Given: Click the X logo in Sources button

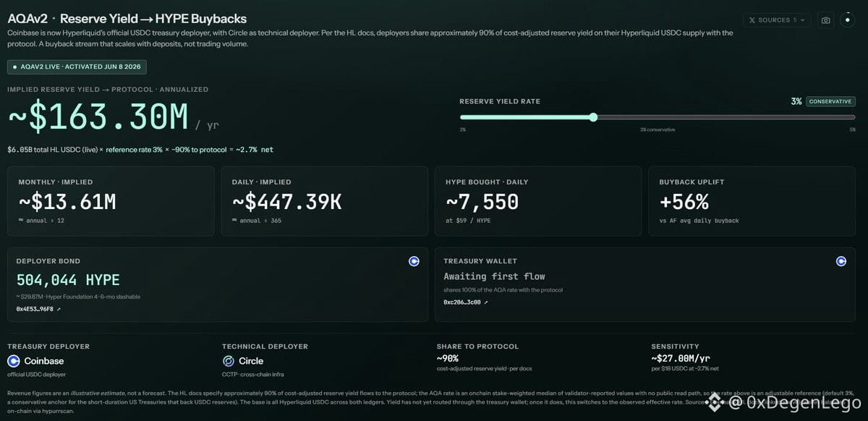Looking at the screenshot, I should coord(752,20).
